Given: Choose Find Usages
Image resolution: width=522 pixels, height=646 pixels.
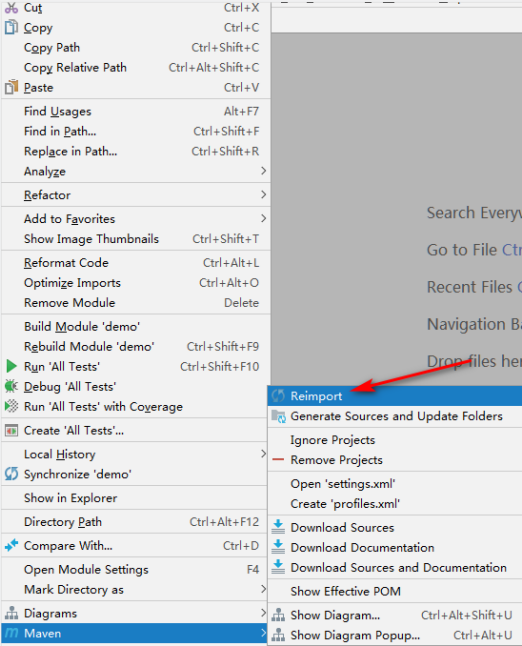Looking at the screenshot, I should (136, 111).
